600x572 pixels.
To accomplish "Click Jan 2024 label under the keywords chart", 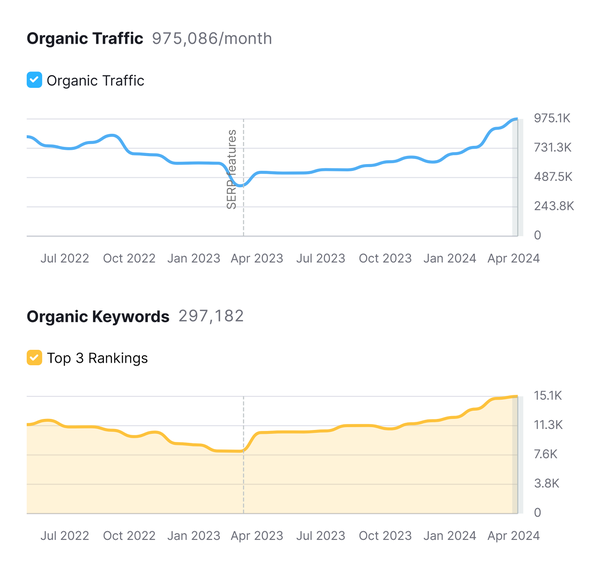I will click(x=449, y=535).
